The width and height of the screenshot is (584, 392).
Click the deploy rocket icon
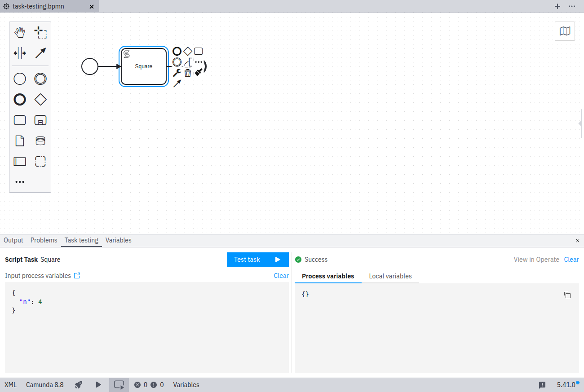coord(79,385)
